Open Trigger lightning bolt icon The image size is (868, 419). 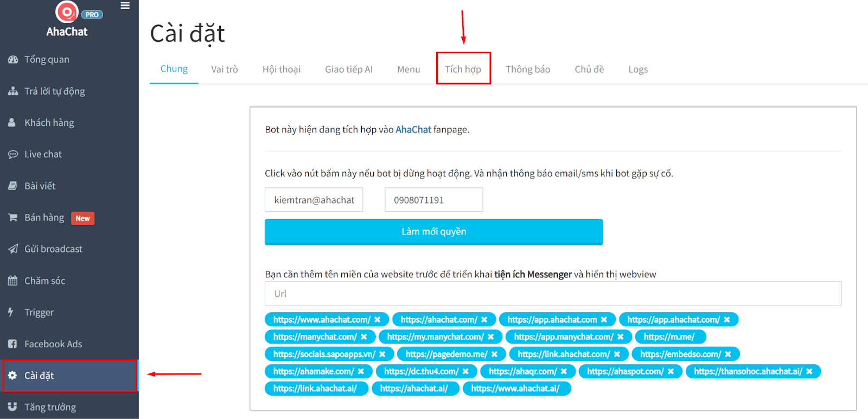click(11, 312)
